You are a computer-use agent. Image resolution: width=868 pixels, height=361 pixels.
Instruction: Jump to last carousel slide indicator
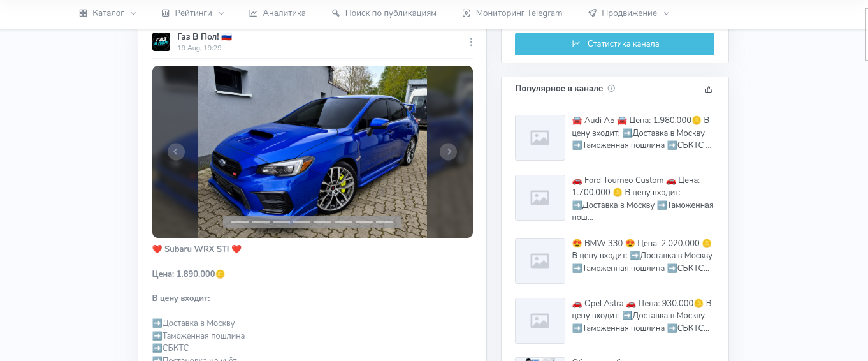pos(385,222)
